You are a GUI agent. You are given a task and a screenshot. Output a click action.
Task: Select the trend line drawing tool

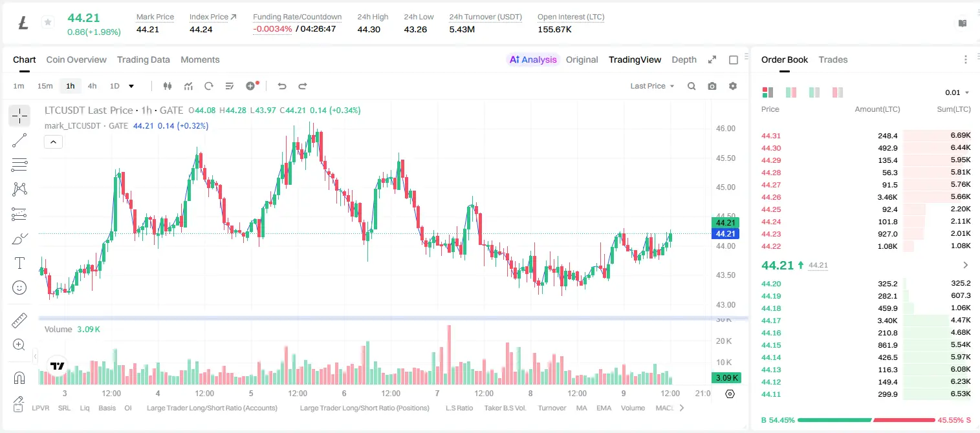(19, 140)
